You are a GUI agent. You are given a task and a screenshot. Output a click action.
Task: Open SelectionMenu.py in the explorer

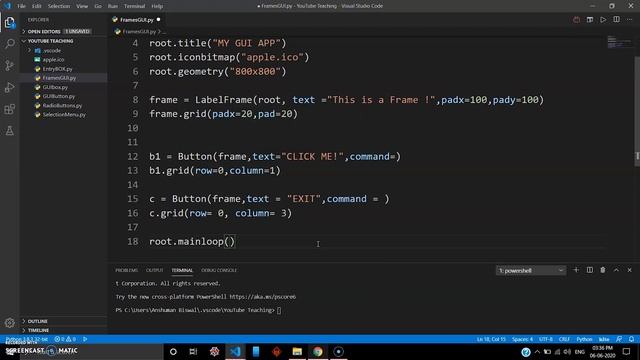tap(64, 115)
